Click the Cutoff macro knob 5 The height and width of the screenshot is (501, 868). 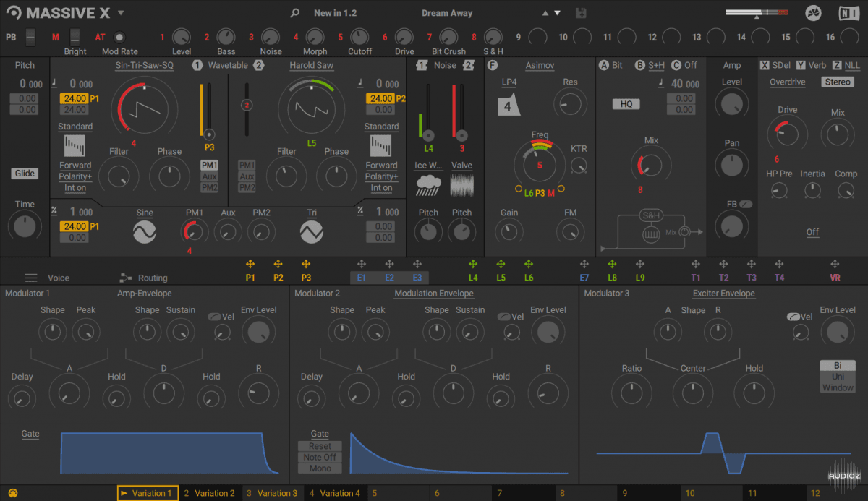(359, 37)
